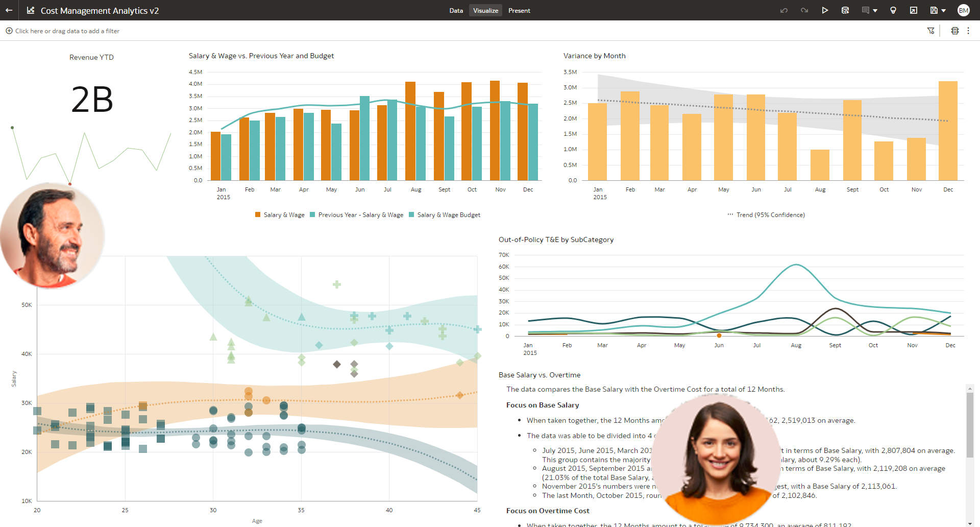Image resolution: width=980 pixels, height=527 pixels.
Task: Select the Redo icon in the toolbar
Action: (804, 10)
